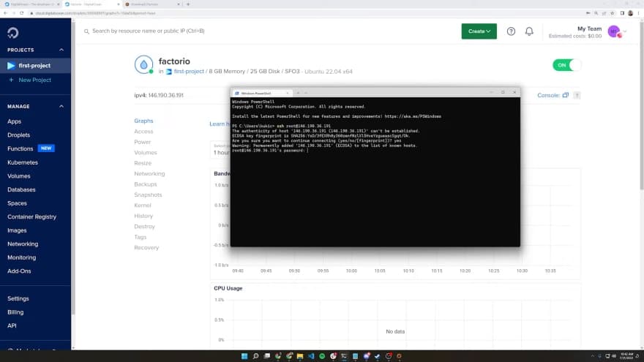This screenshot has height=362, width=644.
Task: Open the Networking droplet menu item
Action: [149, 174]
